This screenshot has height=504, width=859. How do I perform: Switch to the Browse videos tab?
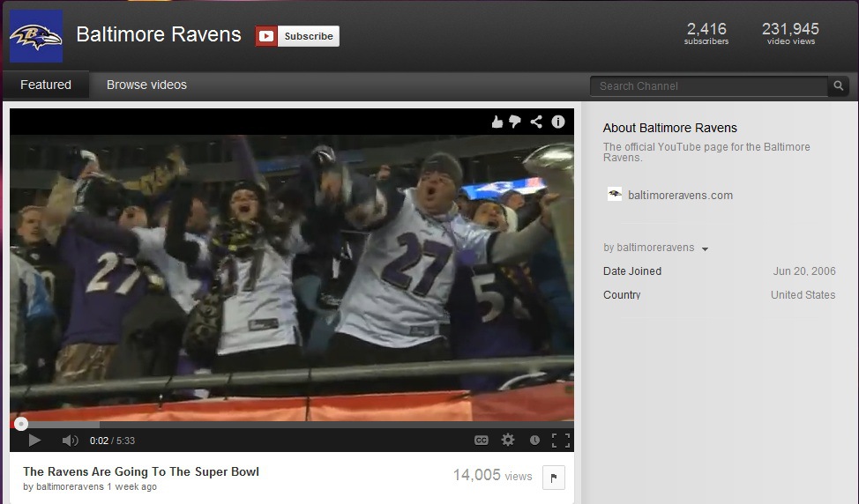[146, 85]
